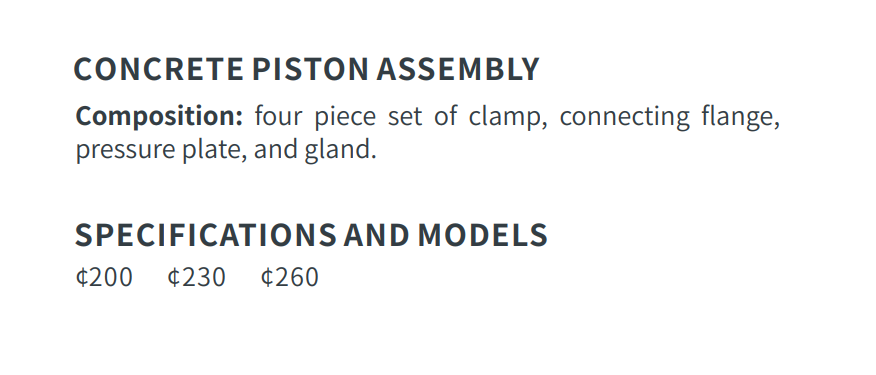
Task: Click the word SPECIFICATIONS in heading
Action: coord(206,235)
